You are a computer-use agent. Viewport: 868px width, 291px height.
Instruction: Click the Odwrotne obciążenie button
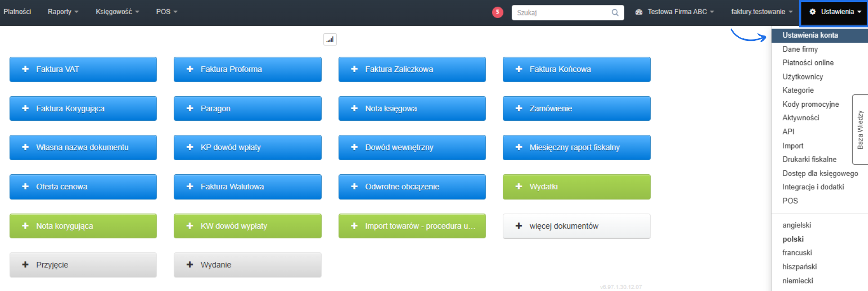(412, 187)
